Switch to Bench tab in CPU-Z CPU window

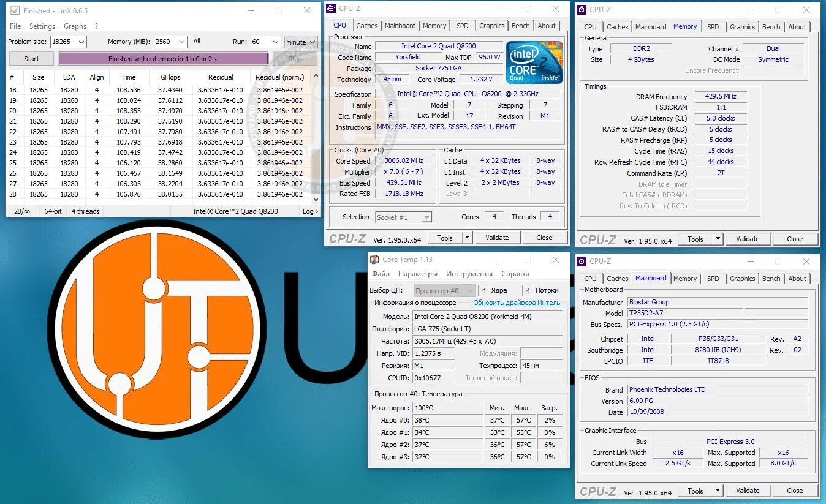[521, 26]
